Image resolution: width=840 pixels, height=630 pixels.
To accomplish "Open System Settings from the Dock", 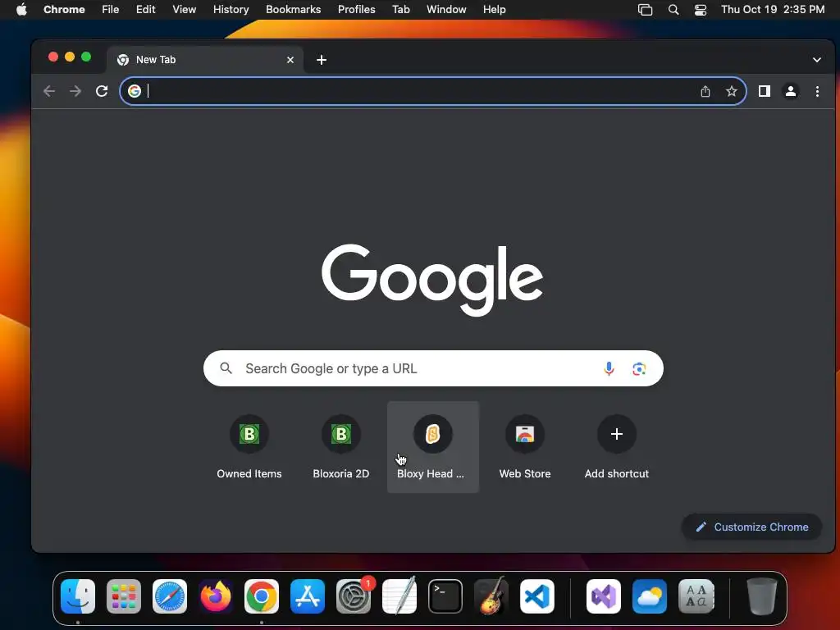I will coord(354,596).
